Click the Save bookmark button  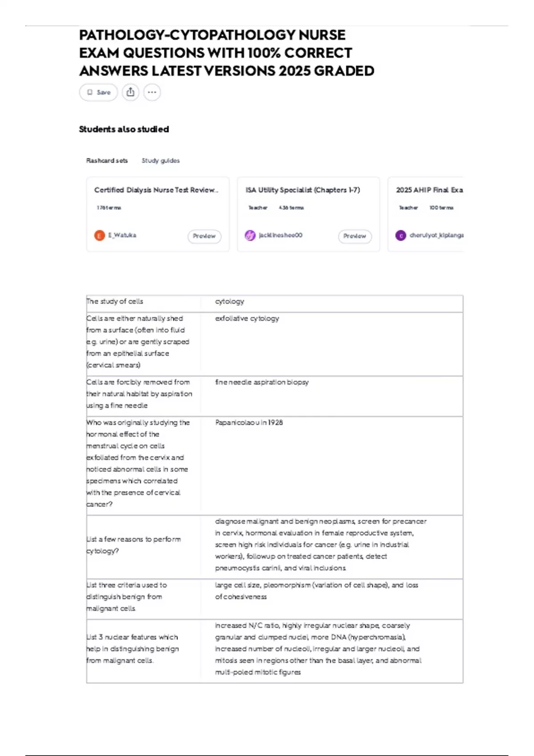pyautogui.click(x=98, y=92)
